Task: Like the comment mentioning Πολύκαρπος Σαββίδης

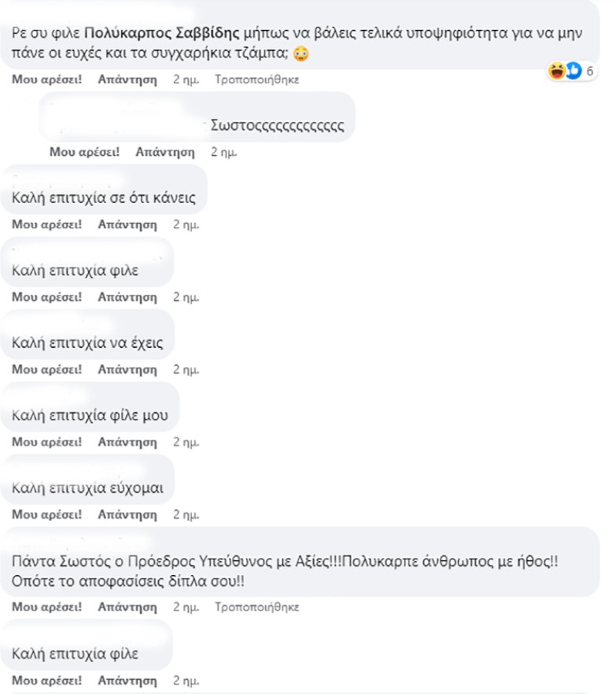Action: point(47,79)
